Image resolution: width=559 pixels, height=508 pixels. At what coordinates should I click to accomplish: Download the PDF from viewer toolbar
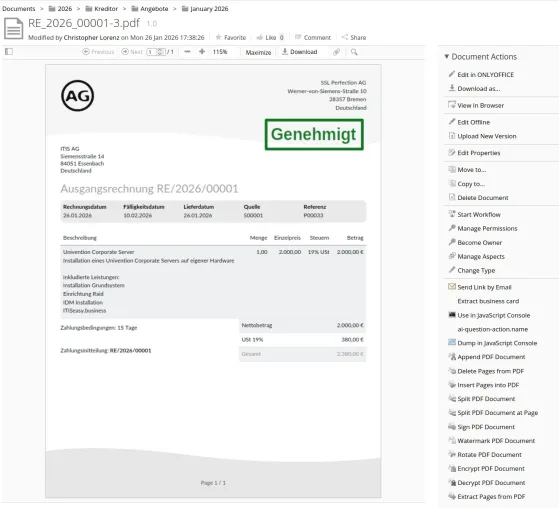[299, 52]
